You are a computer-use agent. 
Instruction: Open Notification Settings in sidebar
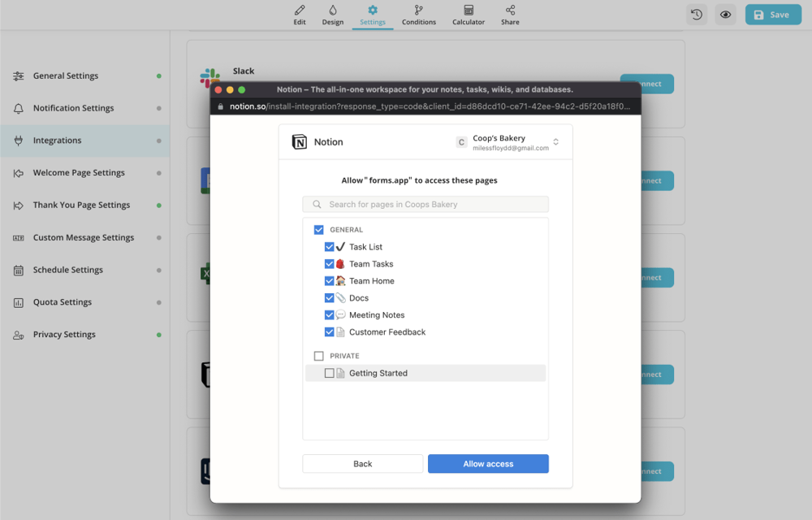[73, 108]
